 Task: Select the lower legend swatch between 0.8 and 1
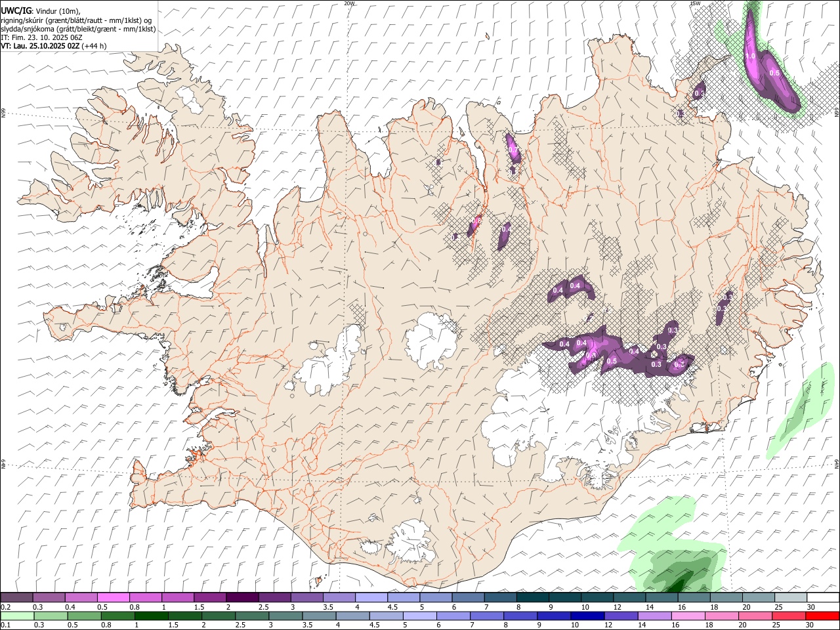coord(117,616)
